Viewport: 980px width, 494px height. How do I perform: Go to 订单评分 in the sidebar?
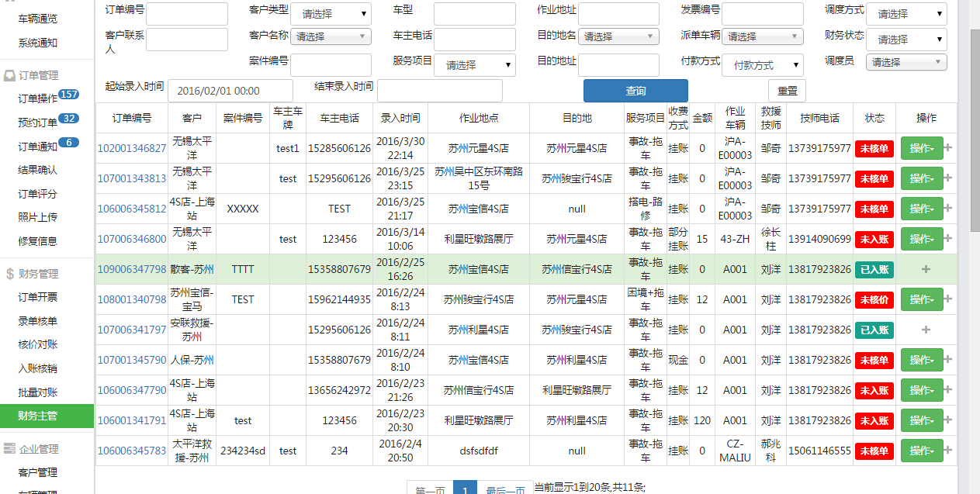(x=38, y=194)
